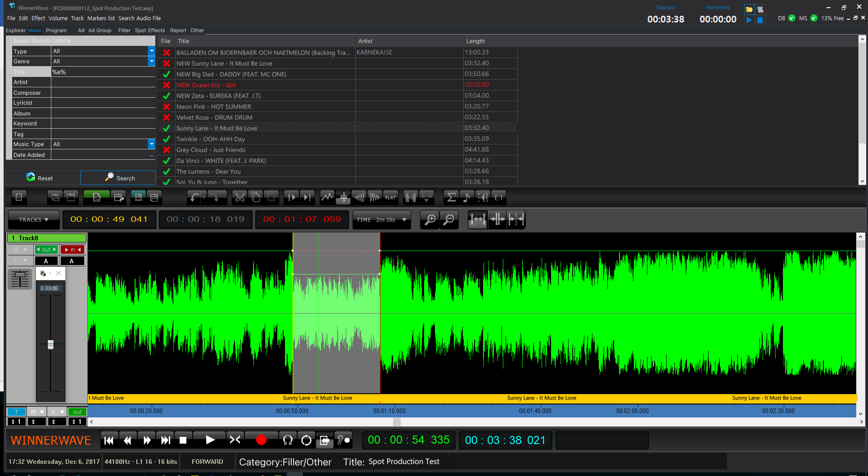Click the headphones monitor icon

coord(288,440)
